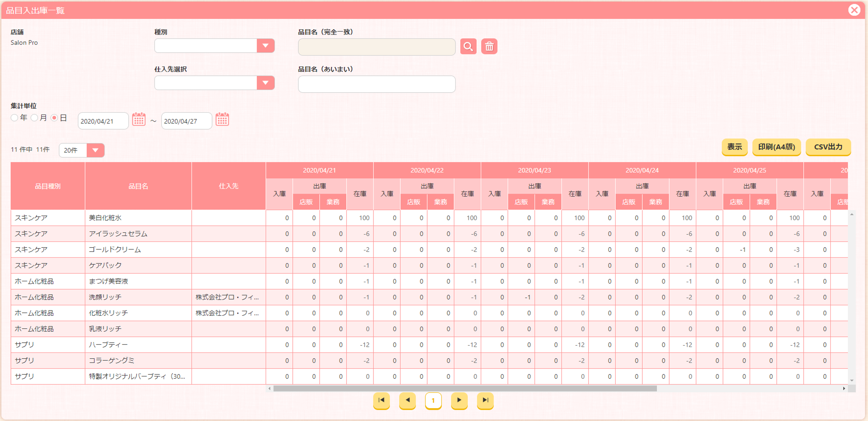Click the start date field 2020/04/21
868x421 pixels.
103,121
